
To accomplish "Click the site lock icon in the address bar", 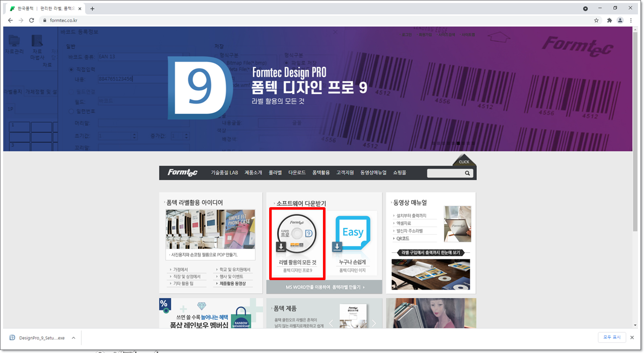I will [44, 20].
